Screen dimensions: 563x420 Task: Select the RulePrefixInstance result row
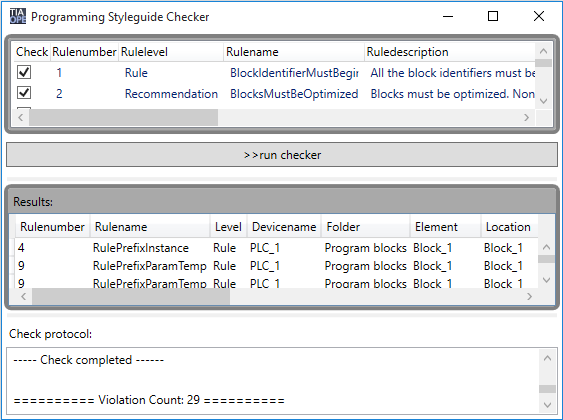[276, 248]
